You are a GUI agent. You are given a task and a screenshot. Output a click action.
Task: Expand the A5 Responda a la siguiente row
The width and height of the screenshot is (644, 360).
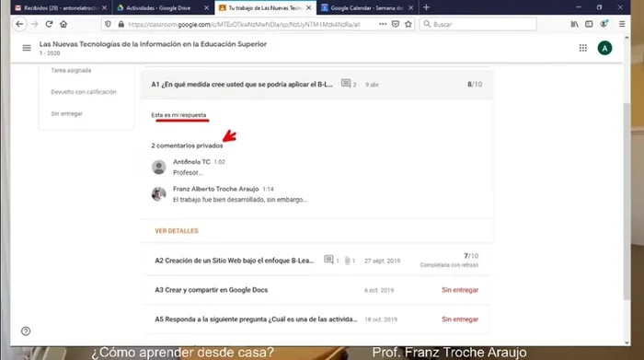click(317, 319)
